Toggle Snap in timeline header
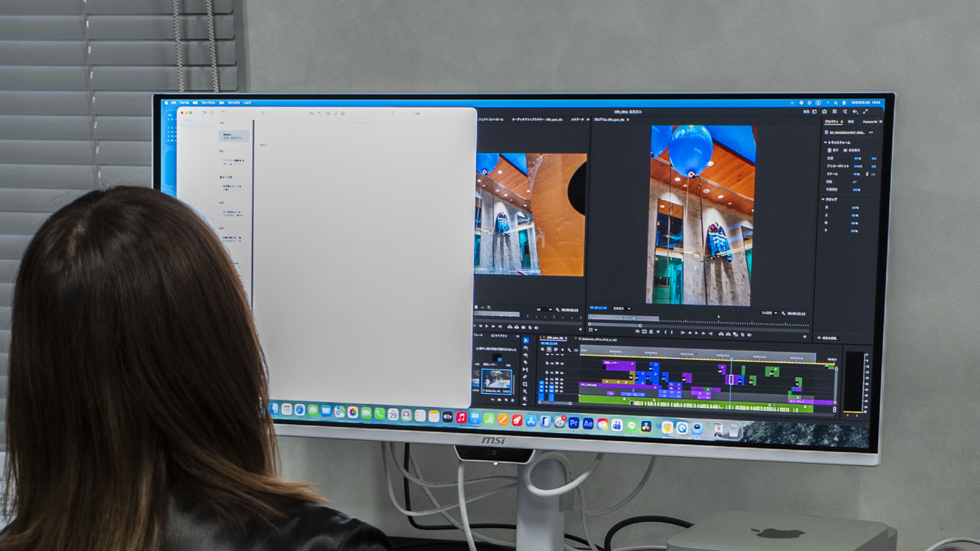The width and height of the screenshot is (980, 551). click(549, 349)
